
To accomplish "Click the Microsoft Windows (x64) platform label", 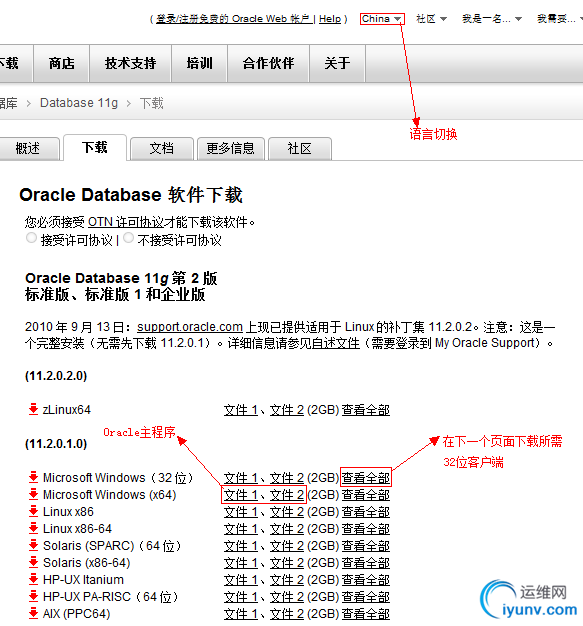I will click(110, 495).
